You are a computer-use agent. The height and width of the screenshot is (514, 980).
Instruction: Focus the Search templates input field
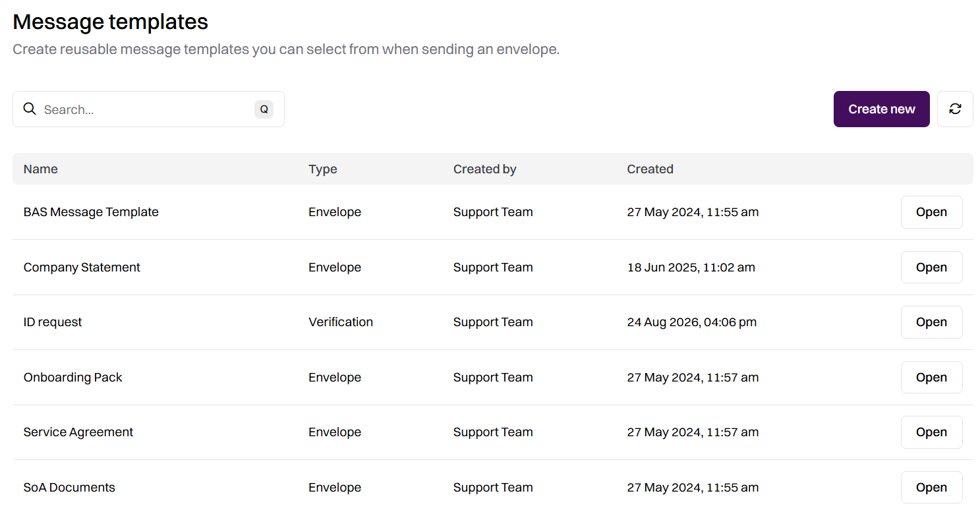148,109
